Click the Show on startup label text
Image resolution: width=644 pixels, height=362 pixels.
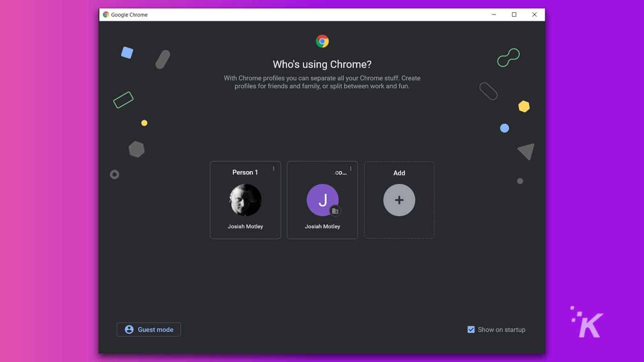[501, 329]
